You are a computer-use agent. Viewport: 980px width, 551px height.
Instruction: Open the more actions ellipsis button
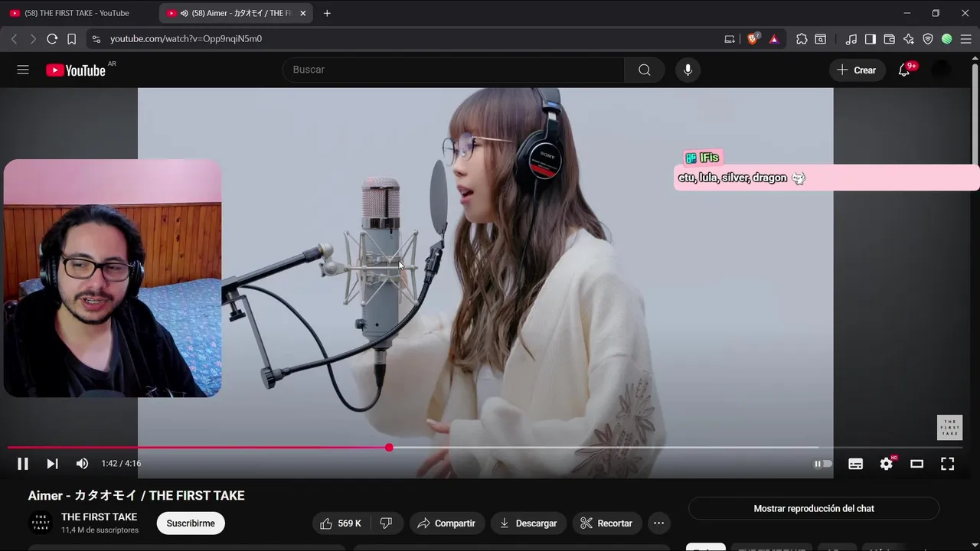pyautogui.click(x=658, y=523)
